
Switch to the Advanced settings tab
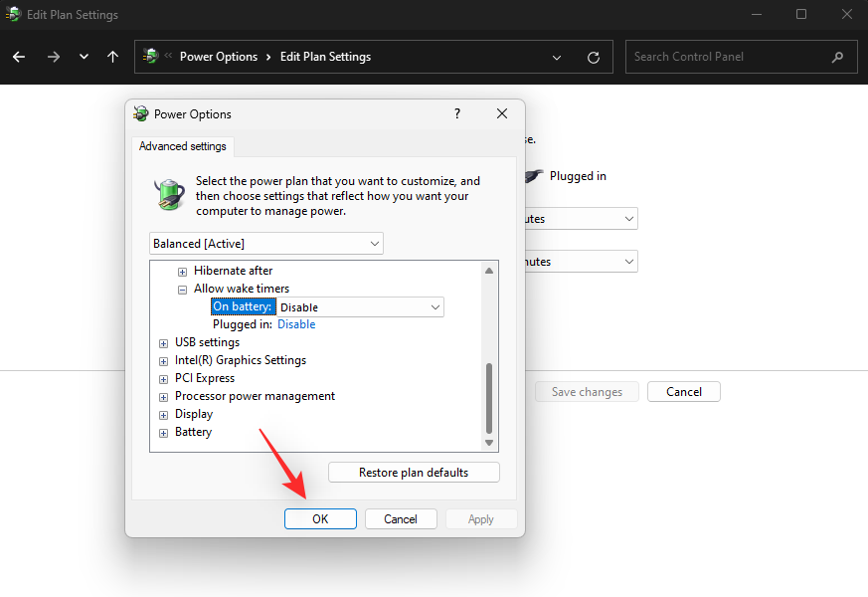tap(183, 146)
